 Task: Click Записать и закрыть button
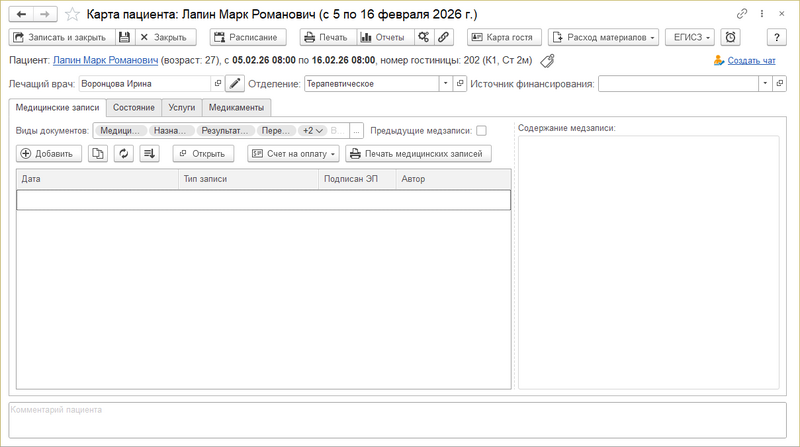(62, 37)
